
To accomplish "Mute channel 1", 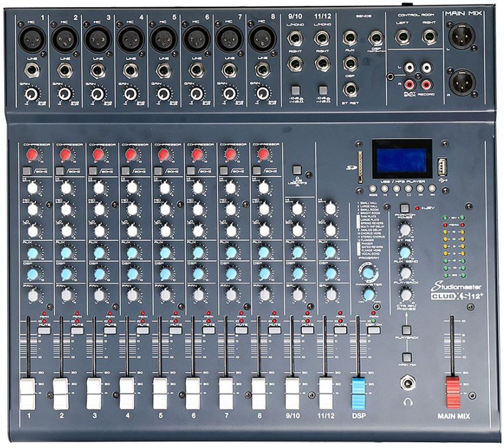I will 44,330.
